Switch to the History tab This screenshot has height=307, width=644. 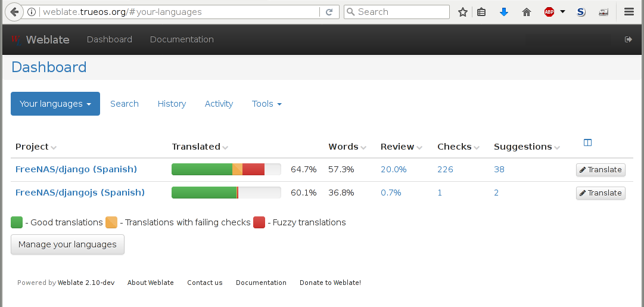(172, 104)
